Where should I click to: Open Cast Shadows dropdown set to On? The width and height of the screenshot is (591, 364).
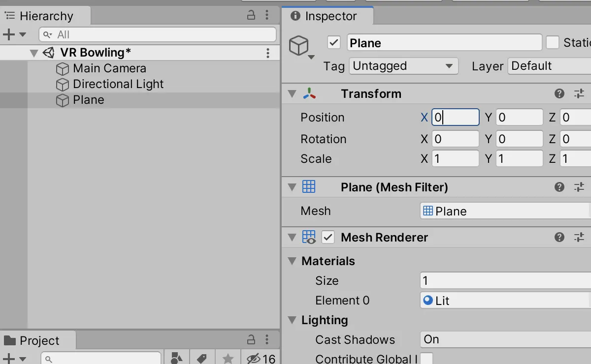tap(505, 339)
